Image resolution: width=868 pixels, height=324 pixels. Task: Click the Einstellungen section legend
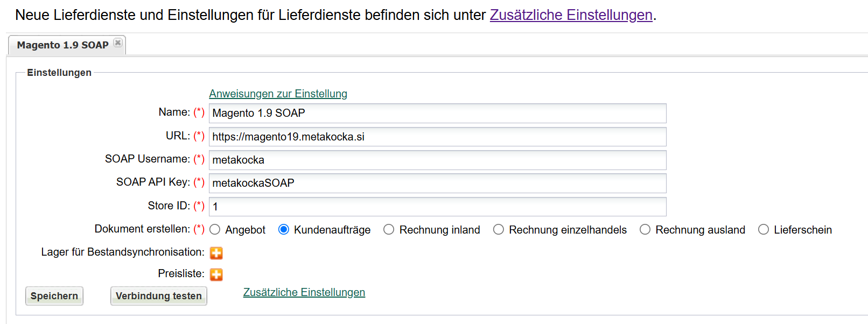pos(59,73)
